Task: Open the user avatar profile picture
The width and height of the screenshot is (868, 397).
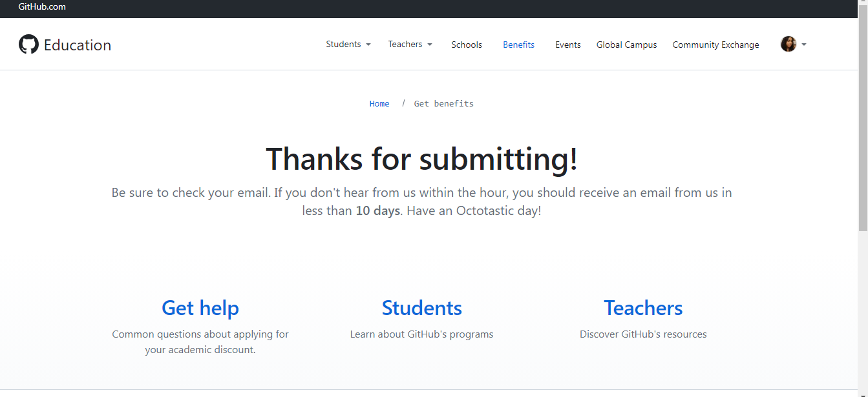Action: pos(788,44)
